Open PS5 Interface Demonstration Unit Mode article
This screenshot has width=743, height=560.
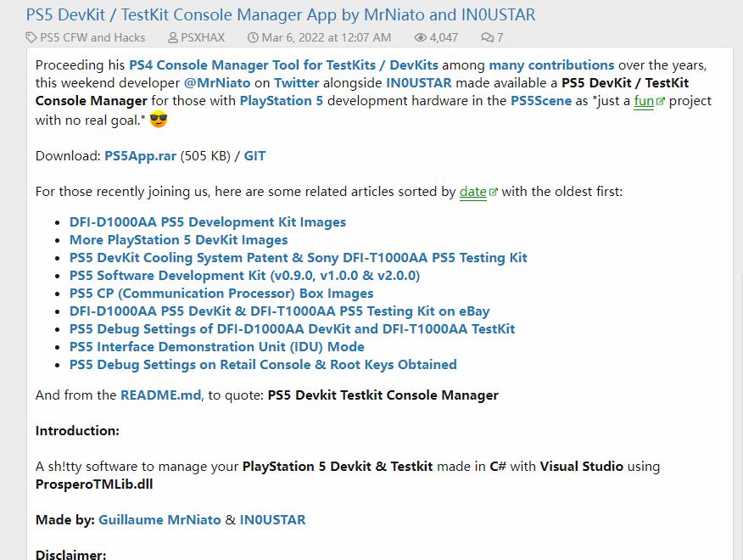216,346
